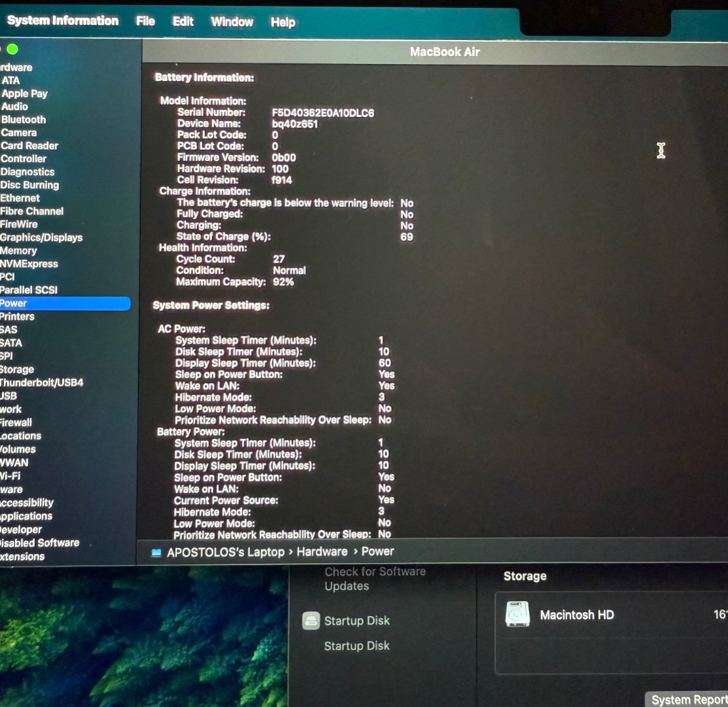
Task: Click the Condition value Normal
Action: click(x=289, y=270)
